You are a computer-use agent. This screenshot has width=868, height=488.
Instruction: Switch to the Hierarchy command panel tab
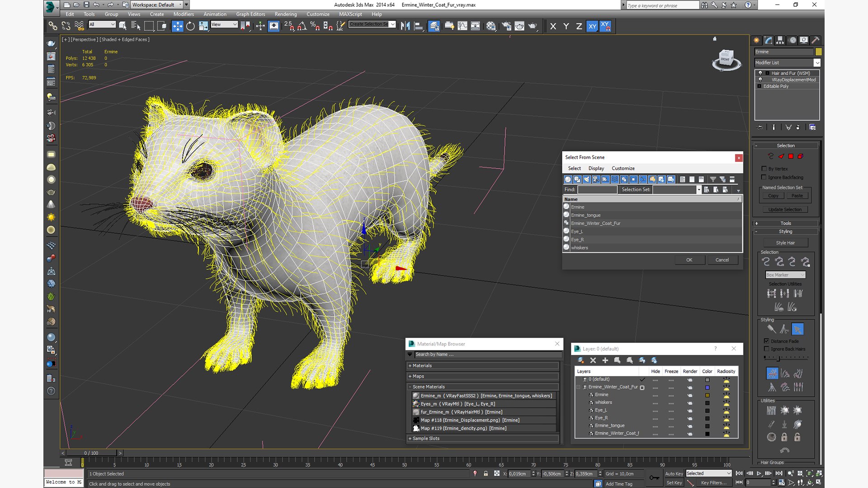tap(780, 40)
